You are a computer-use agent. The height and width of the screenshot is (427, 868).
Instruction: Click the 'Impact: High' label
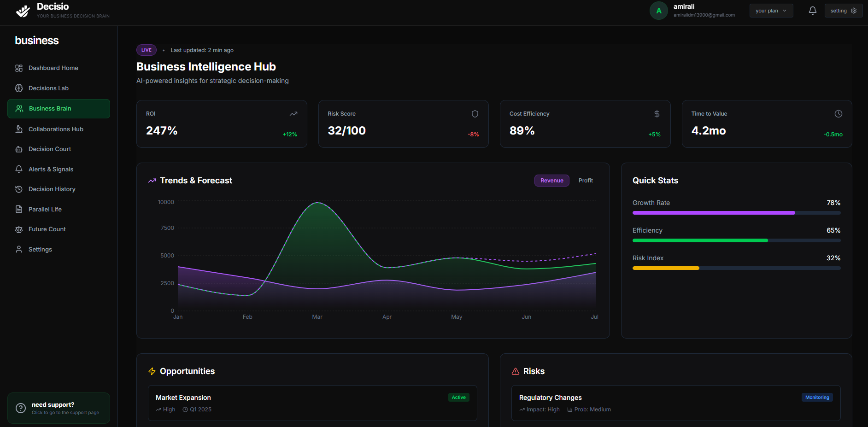543,409
